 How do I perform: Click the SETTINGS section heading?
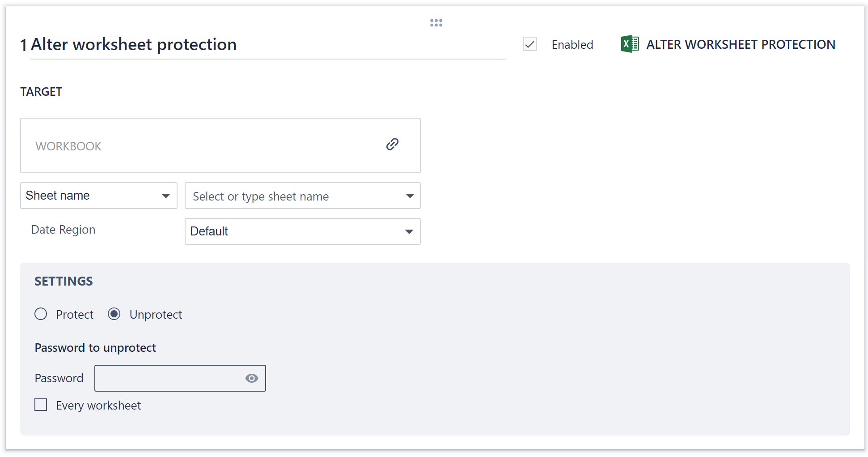(x=64, y=281)
